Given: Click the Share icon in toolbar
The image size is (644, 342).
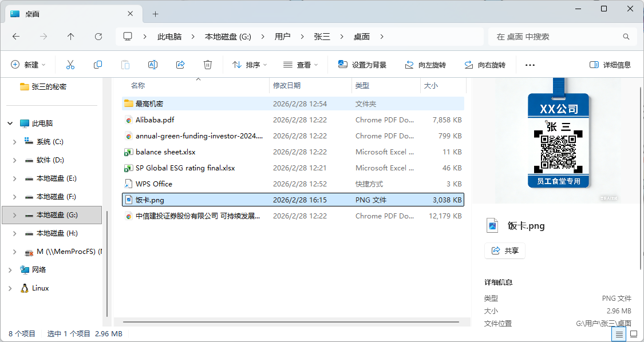Looking at the screenshot, I should coord(180,65).
